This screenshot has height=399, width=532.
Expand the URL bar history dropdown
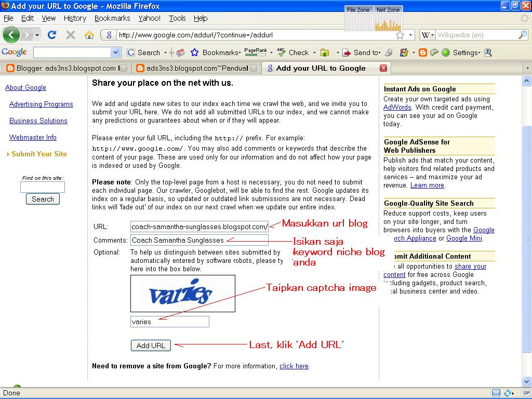tap(410, 35)
